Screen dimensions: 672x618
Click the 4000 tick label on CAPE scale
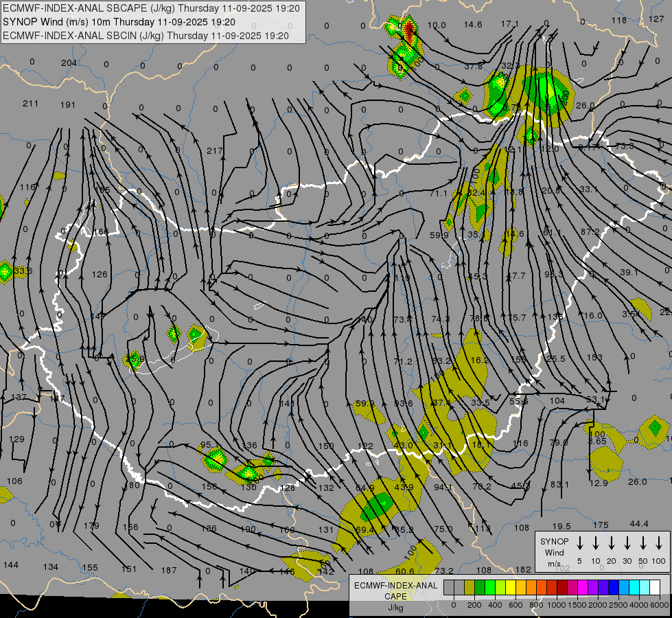click(x=638, y=605)
